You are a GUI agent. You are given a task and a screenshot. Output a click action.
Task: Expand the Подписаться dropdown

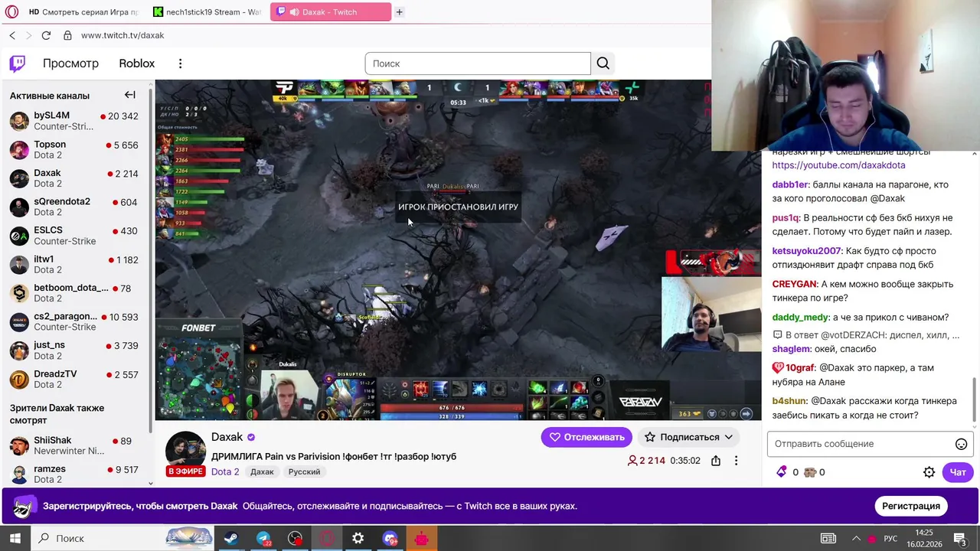pyautogui.click(x=728, y=437)
